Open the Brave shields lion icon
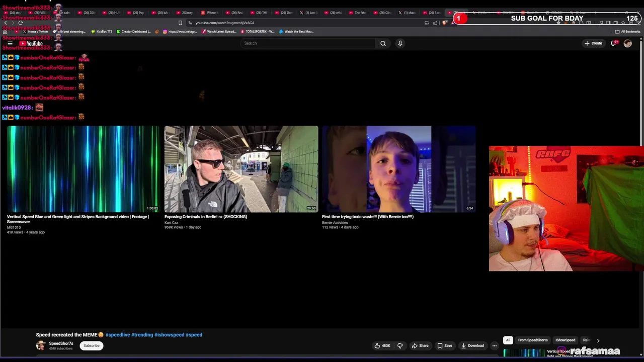644x362 pixels. [445, 23]
